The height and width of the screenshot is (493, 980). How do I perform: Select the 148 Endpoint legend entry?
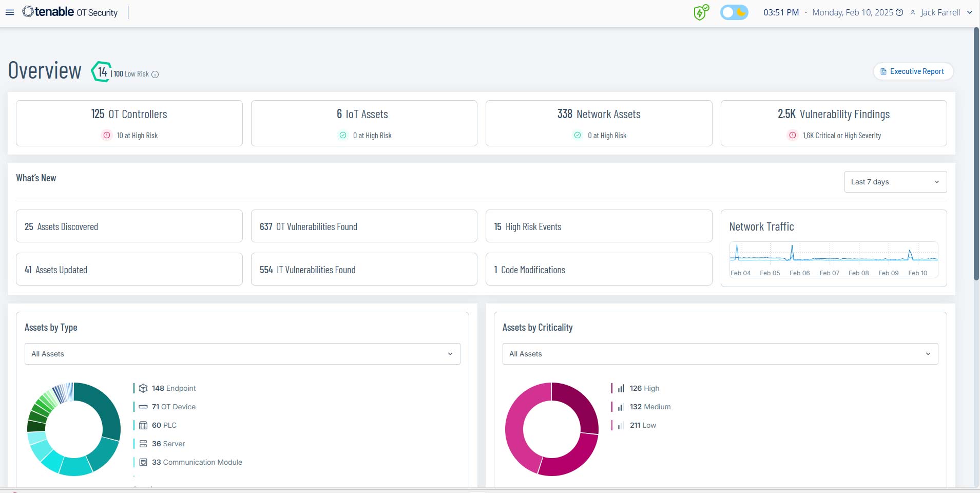pos(174,388)
